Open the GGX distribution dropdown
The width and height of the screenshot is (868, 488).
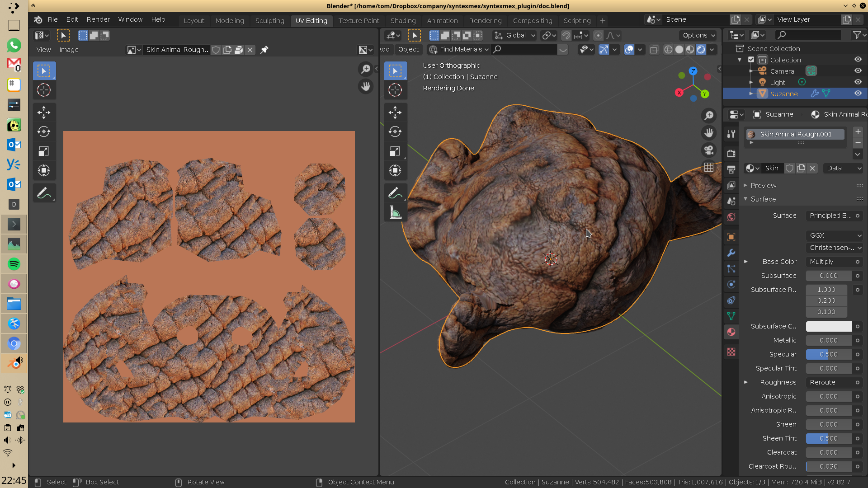pos(834,235)
